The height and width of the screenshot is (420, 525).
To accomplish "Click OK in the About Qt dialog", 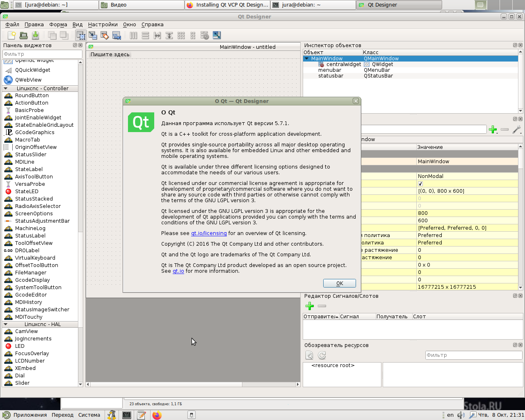I will pos(340,283).
